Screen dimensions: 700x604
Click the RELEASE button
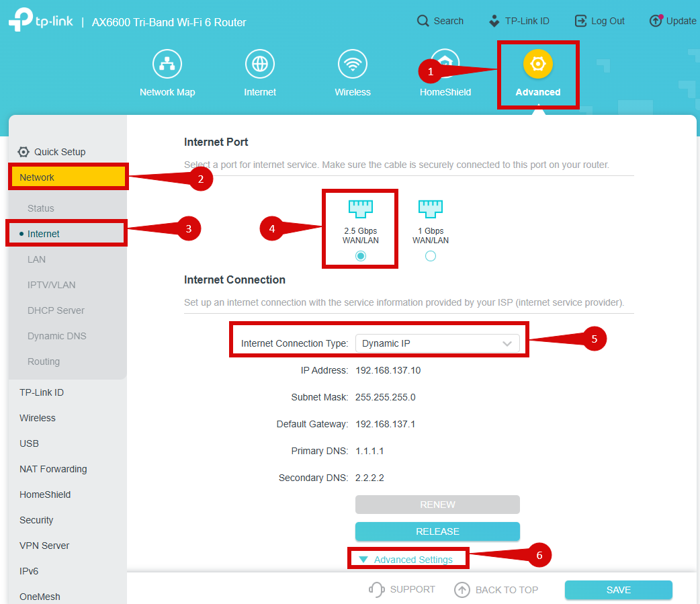point(437,531)
